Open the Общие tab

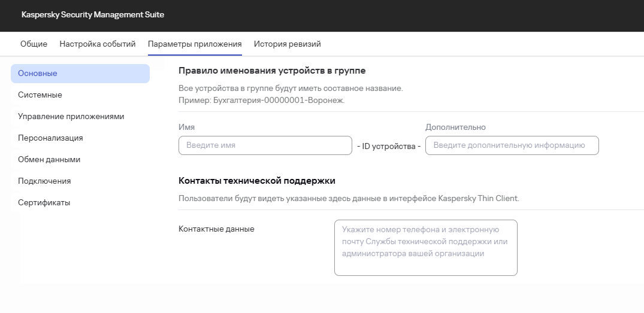pyautogui.click(x=34, y=44)
